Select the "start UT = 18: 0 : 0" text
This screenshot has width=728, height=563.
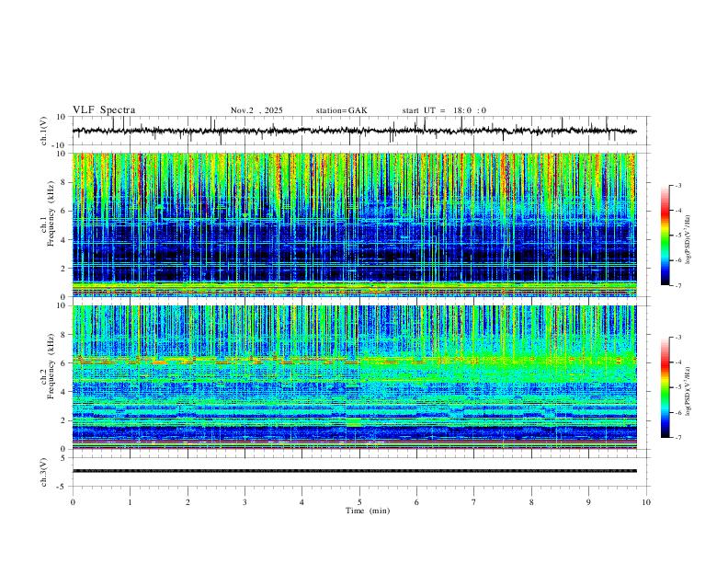(x=444, y=110)
